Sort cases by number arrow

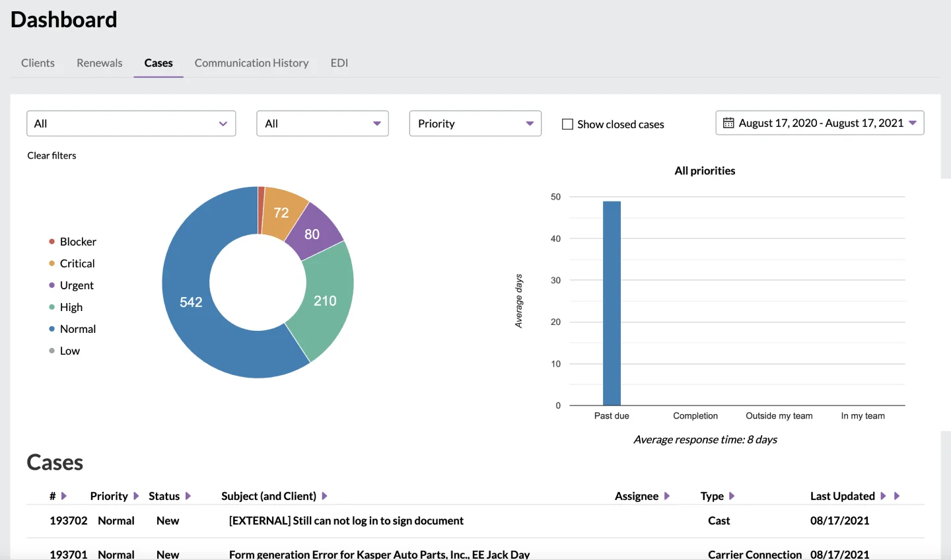tap(64, 496)
